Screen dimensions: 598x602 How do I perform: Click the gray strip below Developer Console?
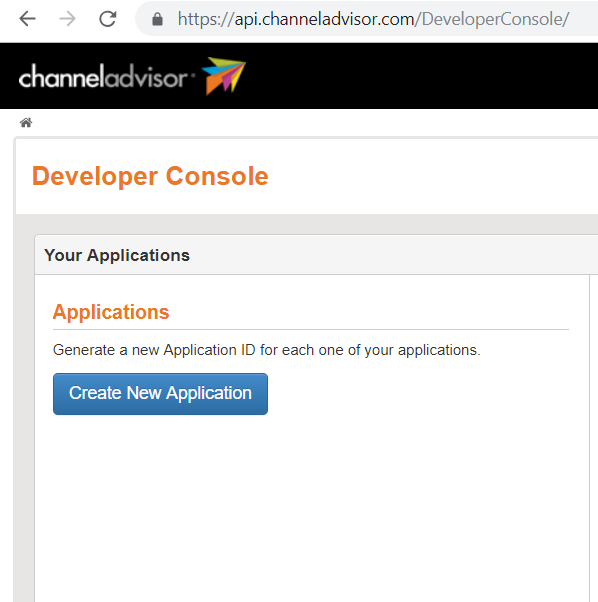[307, 224]
